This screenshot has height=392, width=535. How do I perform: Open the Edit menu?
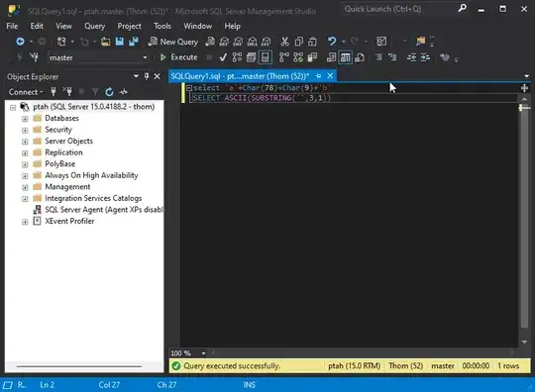click(37, 26)
